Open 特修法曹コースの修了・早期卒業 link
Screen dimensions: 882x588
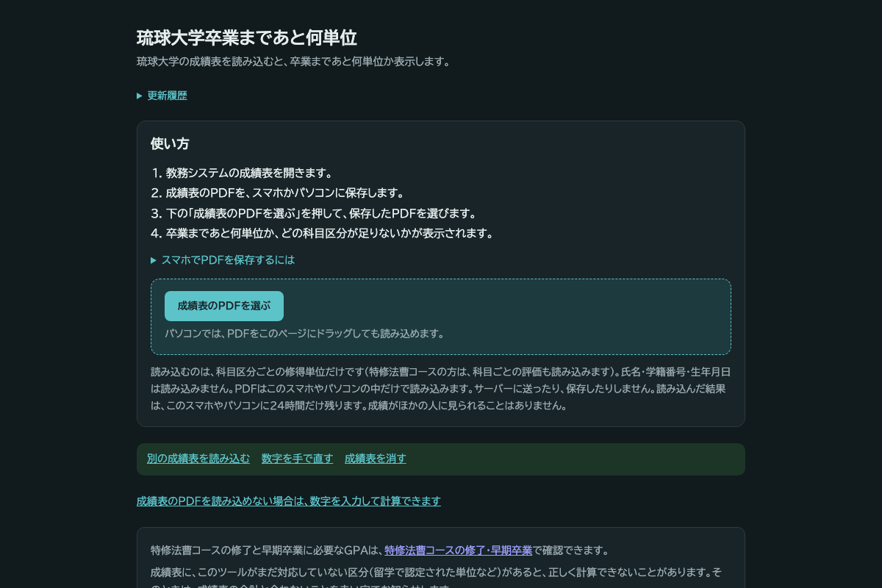[x=458, y=551]
